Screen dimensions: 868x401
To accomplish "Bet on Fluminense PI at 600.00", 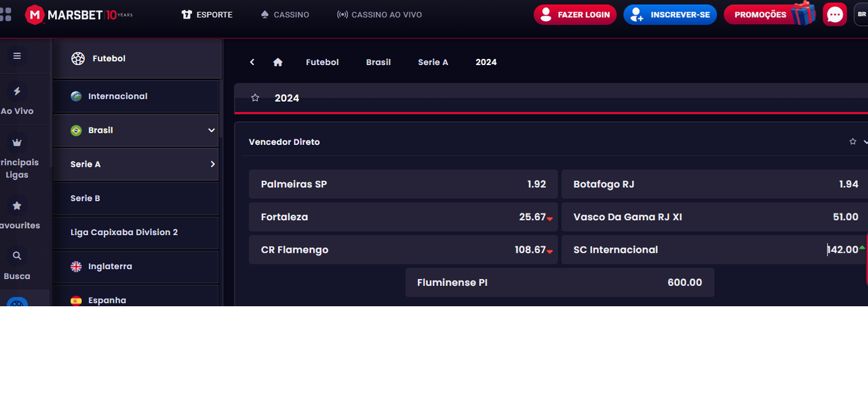I will pos(559,282).
